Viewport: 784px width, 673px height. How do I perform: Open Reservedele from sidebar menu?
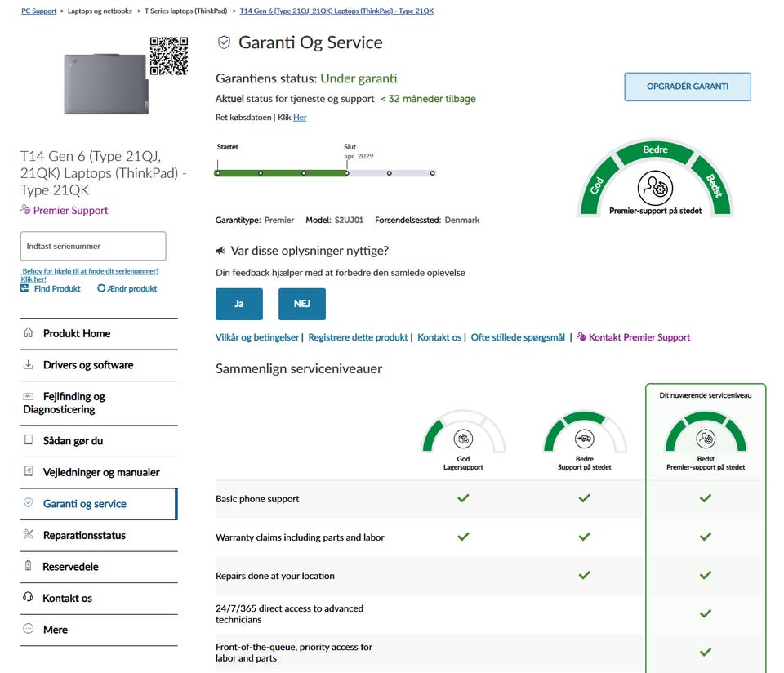[99, 567]
